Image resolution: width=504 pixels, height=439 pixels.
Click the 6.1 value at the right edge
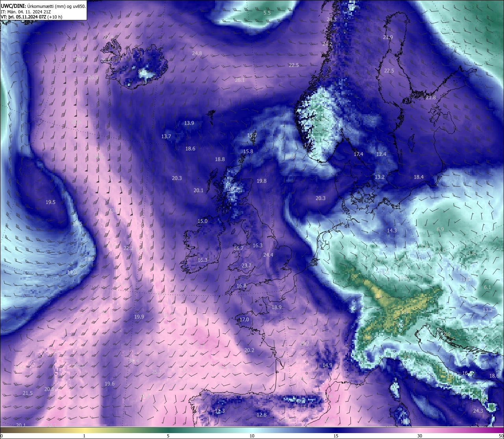tap(487, 287)
